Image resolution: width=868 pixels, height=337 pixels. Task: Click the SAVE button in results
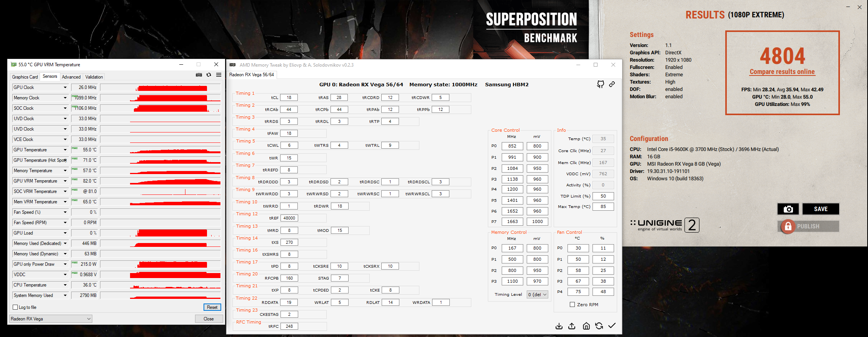pyautogui.click(x=821, y=209)
